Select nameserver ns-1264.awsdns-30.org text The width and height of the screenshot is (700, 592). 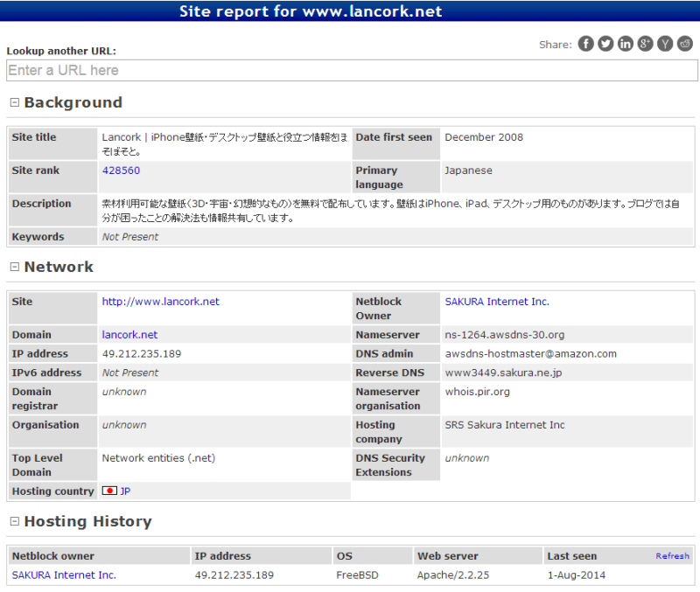click(505, 335)
